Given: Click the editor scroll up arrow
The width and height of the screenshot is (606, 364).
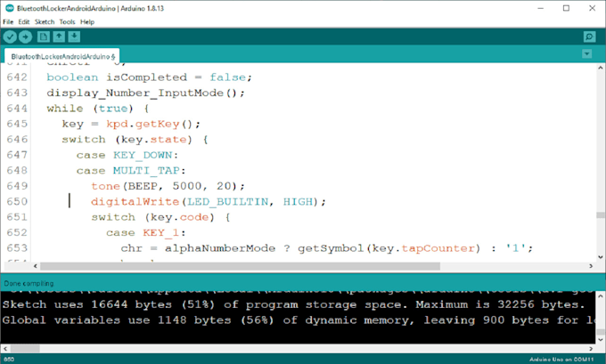Looking at the screenshot, I should [x=600, y=68].
